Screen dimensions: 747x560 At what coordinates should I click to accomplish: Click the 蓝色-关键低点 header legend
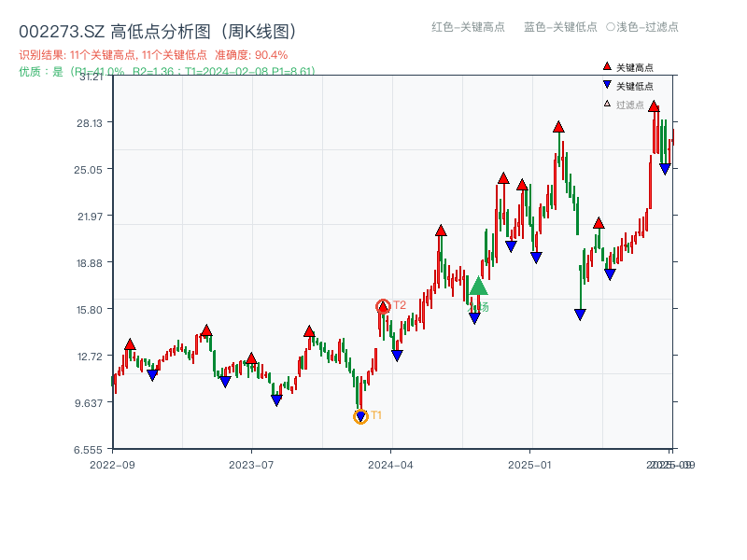[560, 27]
